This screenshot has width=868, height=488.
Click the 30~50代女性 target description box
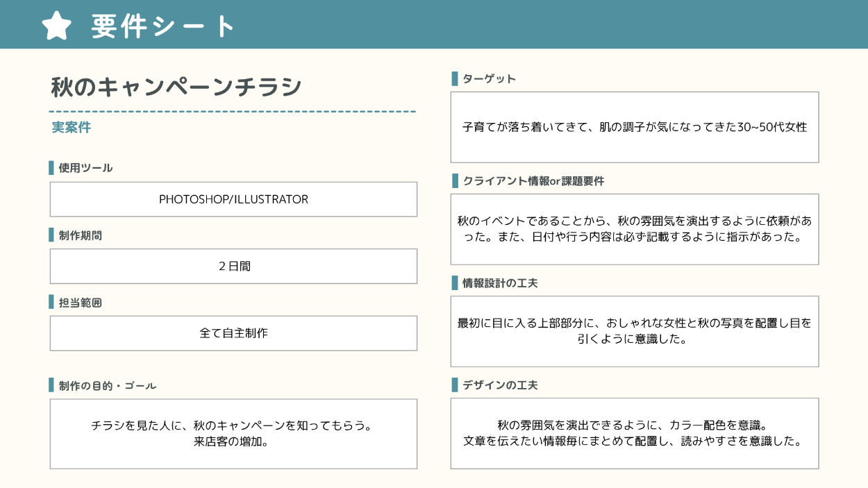(x=634, y=127)
